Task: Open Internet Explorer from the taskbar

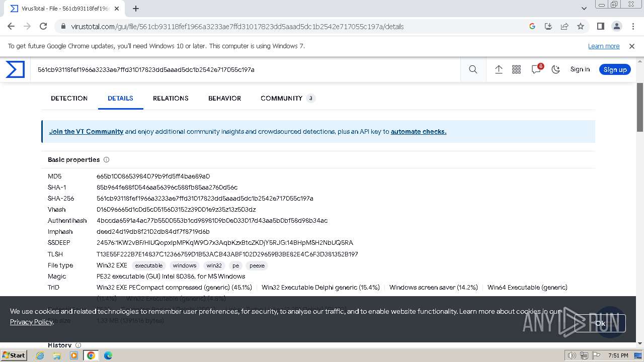Action: [x=40, y=355]
